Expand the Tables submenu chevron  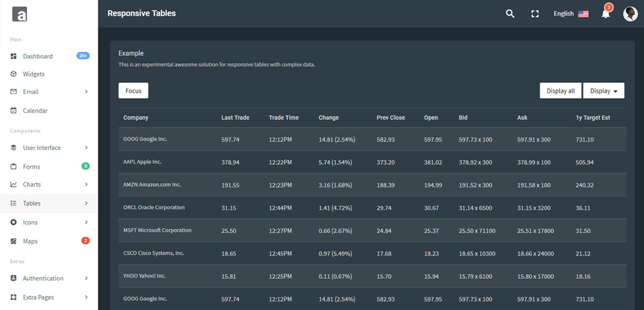86,203
